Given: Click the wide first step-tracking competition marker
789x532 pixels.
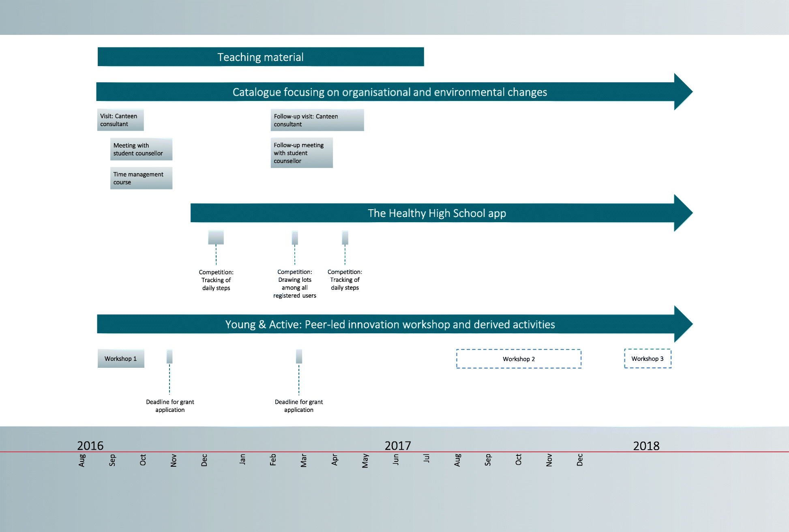Looking at the screenshot, I should [x=216, y=237].
